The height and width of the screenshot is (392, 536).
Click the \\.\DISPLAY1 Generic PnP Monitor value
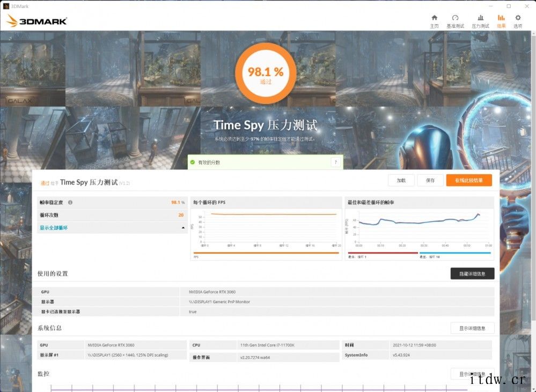[219, 302]
